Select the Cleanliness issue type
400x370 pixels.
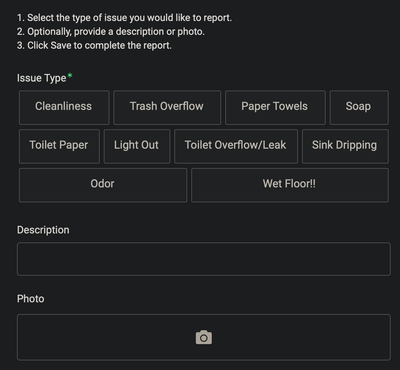(x=64, y=107)
